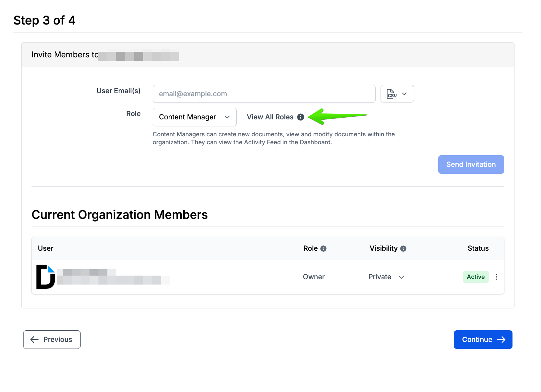Click the Active status badge

click(x=476, y=277)
